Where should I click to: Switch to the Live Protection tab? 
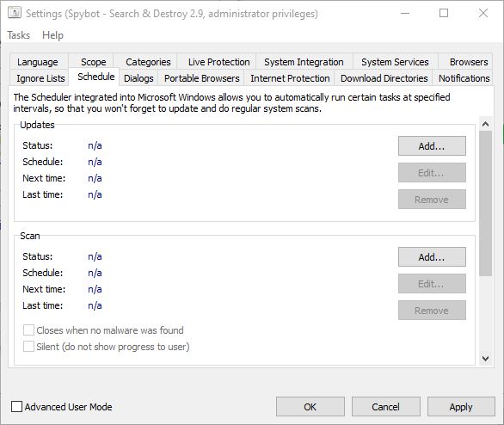pos(218,61)
